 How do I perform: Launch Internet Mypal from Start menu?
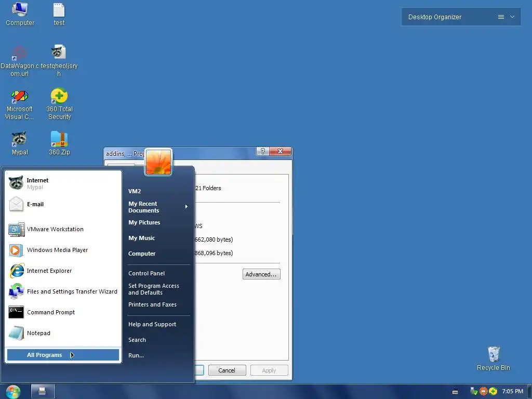pos(63,183)
